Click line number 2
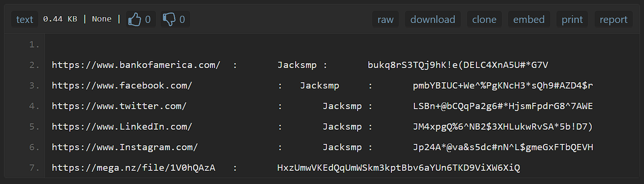This screenshot has width=644, height=184. pos(34,65)
